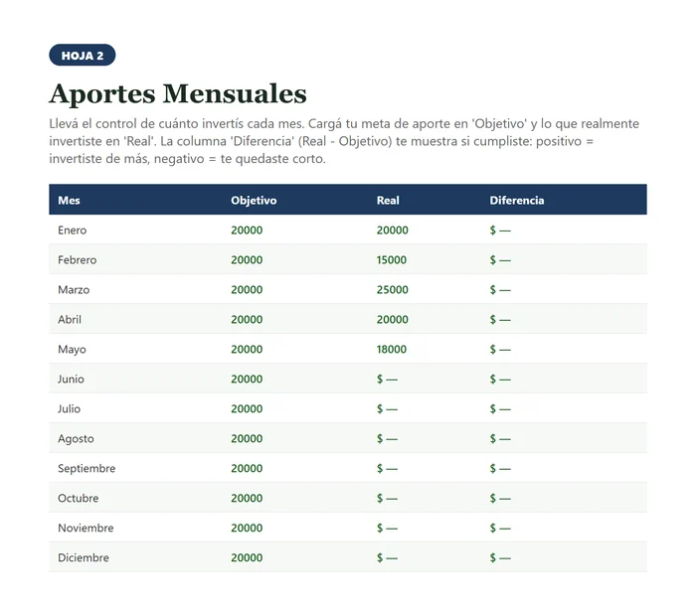The width and height of the screenshot is (696, 616).
Task: Click the Diferencia column header
Action: point(517,200)
